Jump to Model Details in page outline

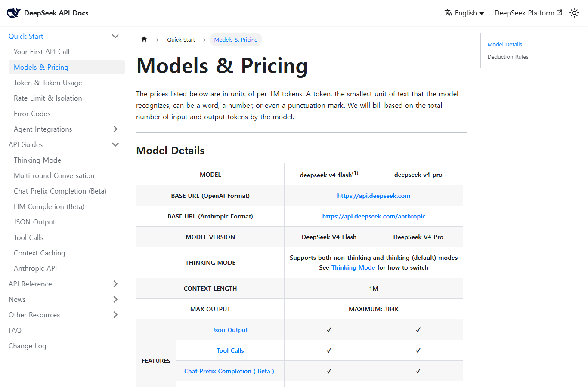tap(504, 44)
